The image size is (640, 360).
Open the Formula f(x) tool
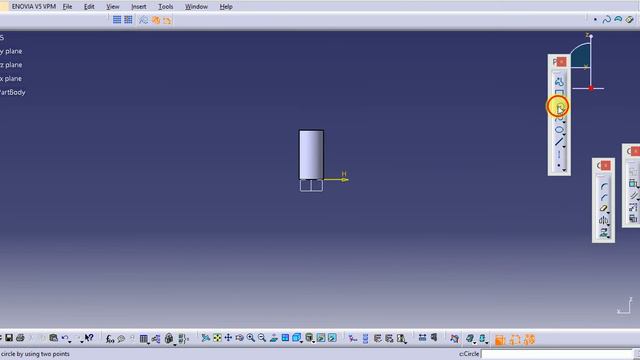coord(109,338)
